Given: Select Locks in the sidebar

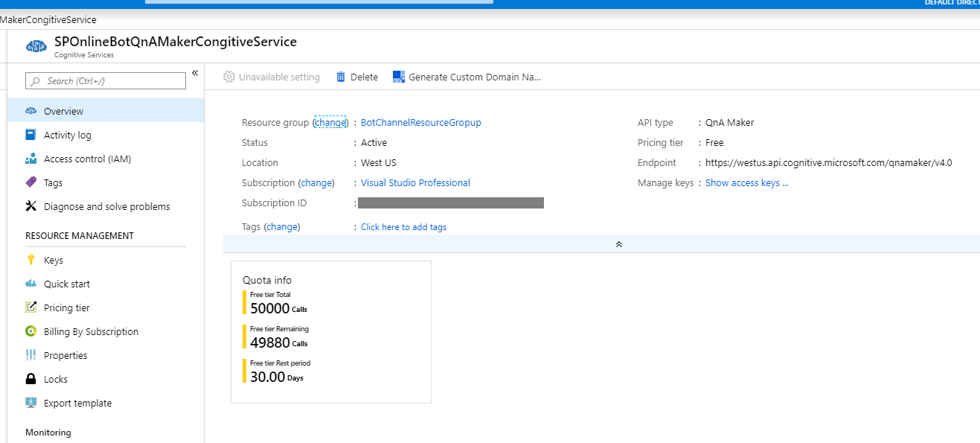Looking at the screenshot, I should 106,379.
